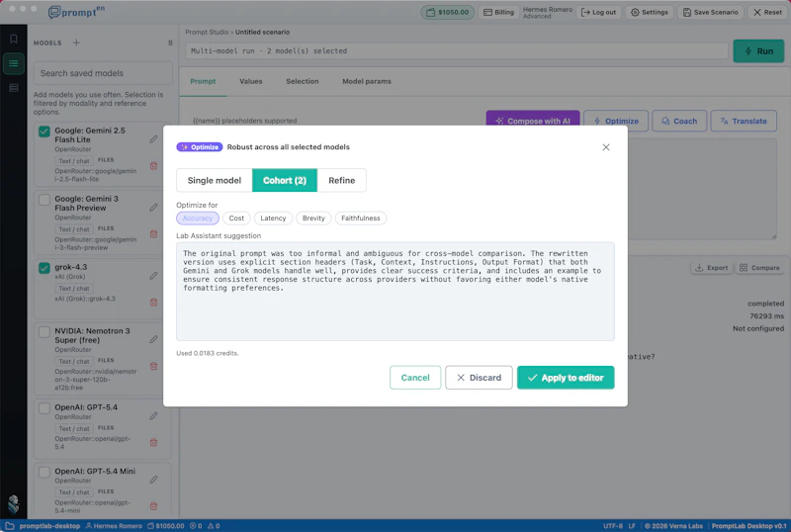The image size is (791, 532).
Task: Edit the Google Gemini 3 Flash Preview model
Action: click(x=153, y=207)
